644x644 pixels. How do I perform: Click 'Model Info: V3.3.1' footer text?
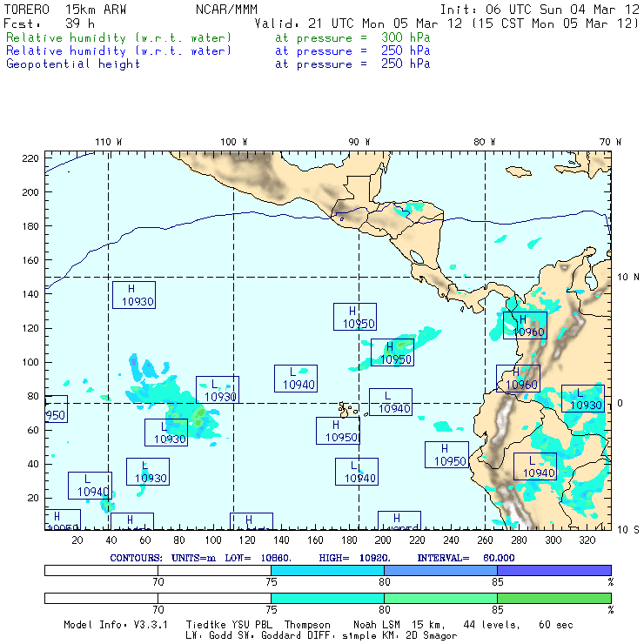pyautogui.click(x=116, y=625)
